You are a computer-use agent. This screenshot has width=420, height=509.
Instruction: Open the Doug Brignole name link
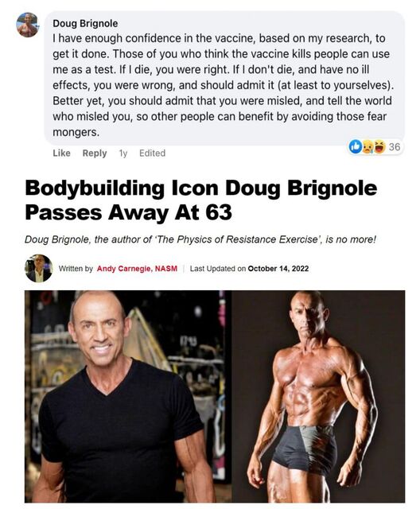(x=85, y=23)
